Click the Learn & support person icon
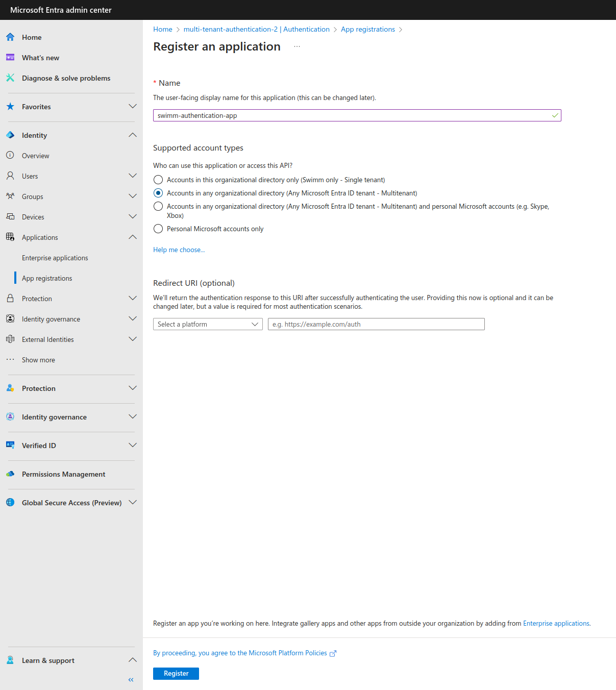Screen dimensions: 616x690 [x=10, y=660]
